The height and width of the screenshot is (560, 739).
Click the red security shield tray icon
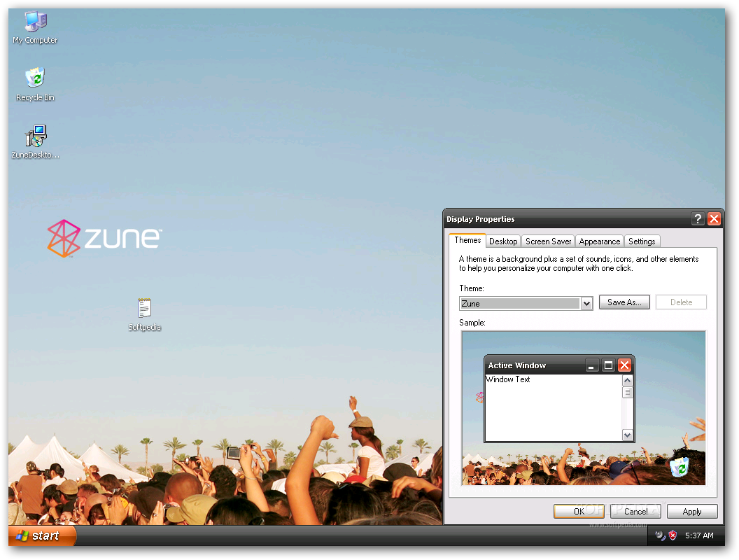pyautogui.click(x=673, y=535)
